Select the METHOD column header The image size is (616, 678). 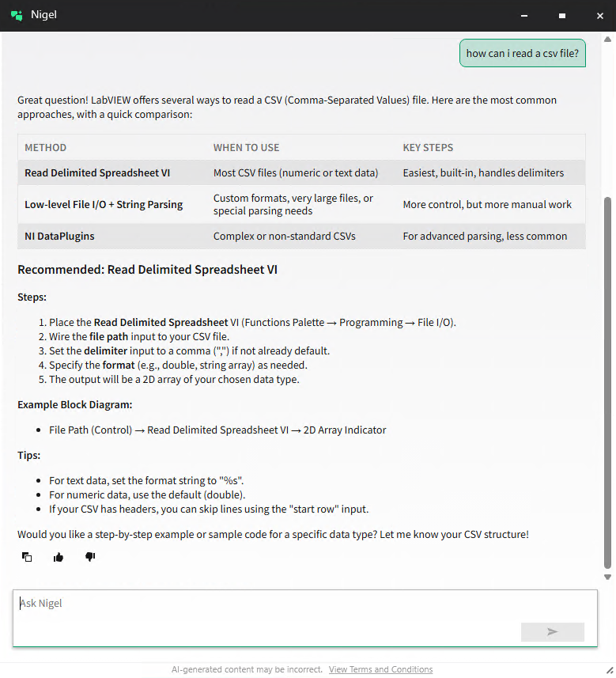tap(45, 147)
